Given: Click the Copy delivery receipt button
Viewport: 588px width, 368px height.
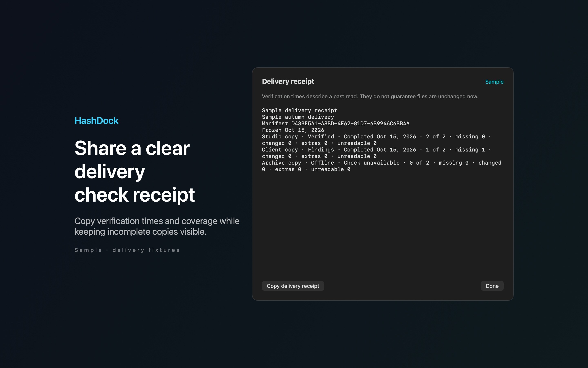Looking at the screenshot, I should point(293,286).
